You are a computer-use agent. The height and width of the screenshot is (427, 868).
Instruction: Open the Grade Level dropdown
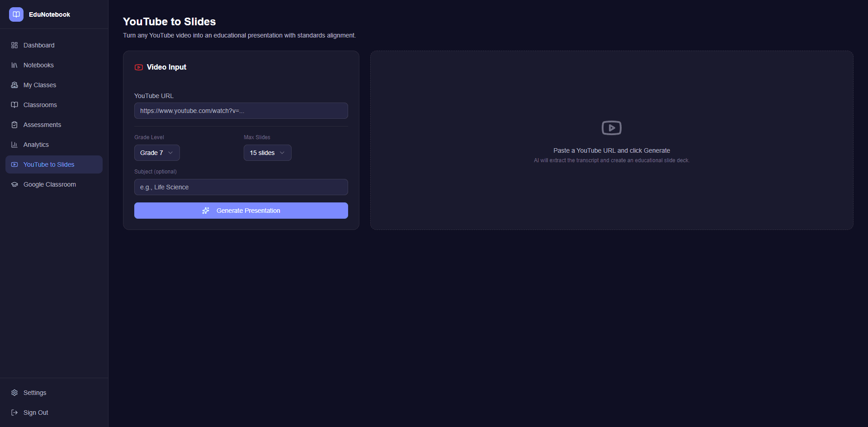click(157, 153)
